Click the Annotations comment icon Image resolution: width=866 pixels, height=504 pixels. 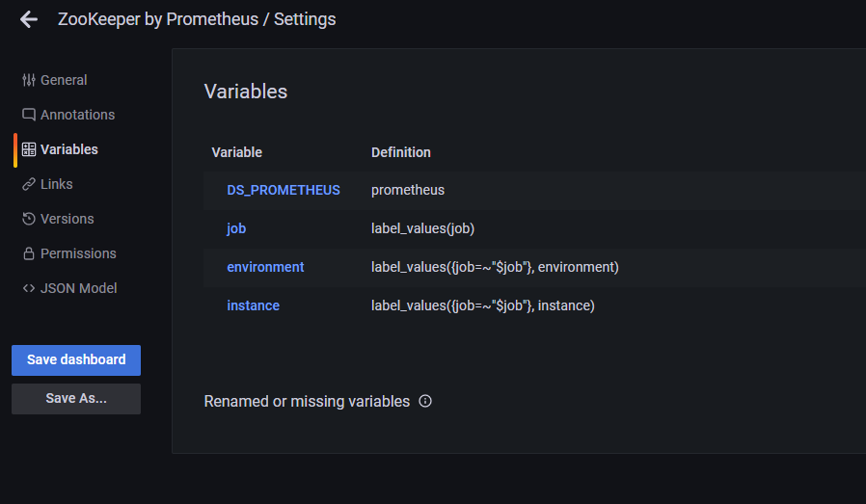point(29,115)
